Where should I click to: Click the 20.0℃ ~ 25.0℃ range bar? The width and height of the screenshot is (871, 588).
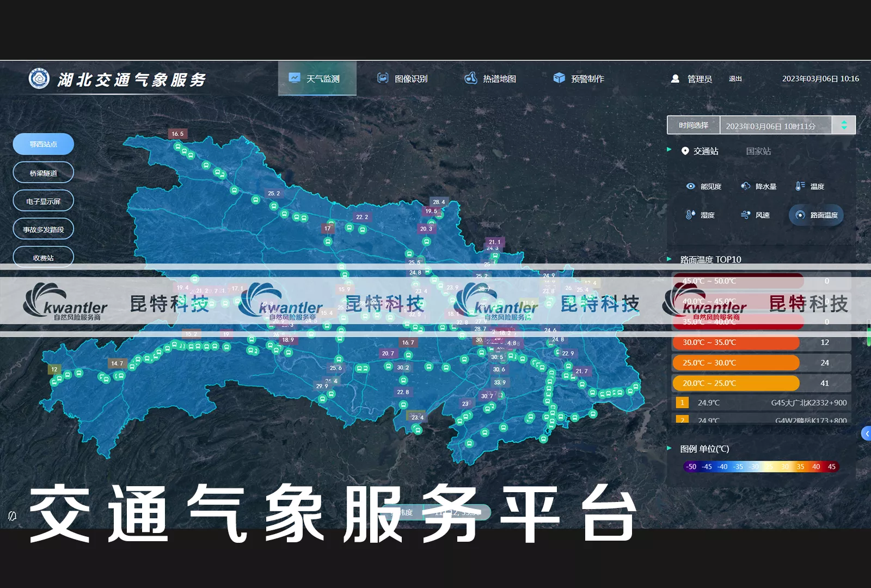point(736,383)
